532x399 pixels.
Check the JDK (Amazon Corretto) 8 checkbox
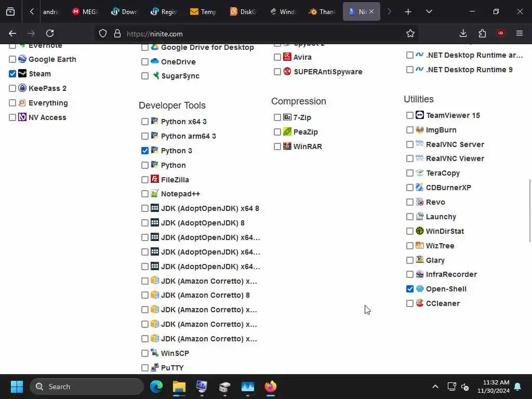145,295
